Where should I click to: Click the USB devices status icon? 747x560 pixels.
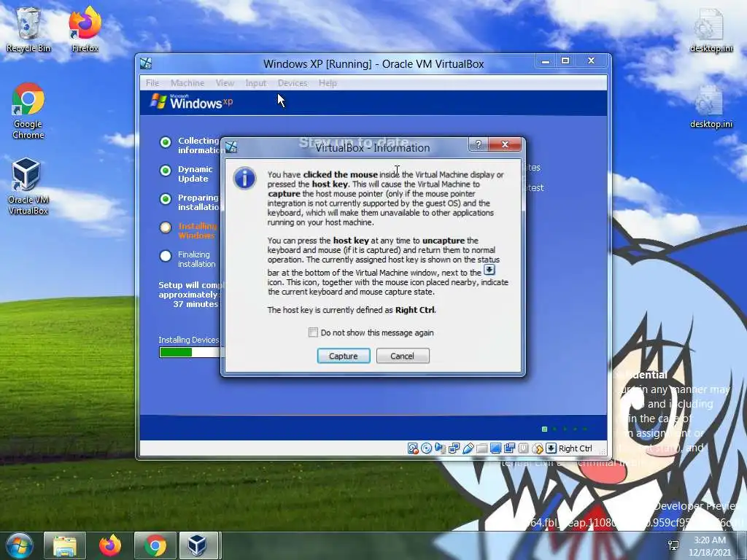pos(468,448)
